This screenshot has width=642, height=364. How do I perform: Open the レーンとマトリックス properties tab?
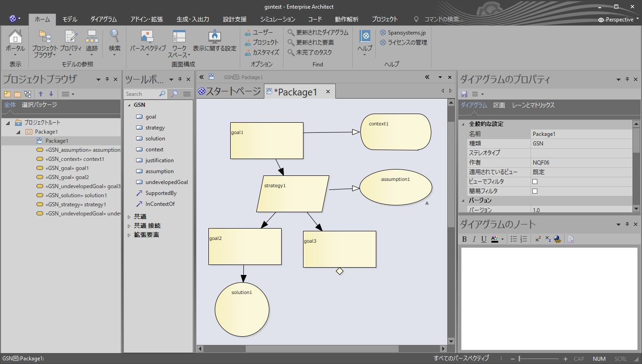(x=533, y=105)
